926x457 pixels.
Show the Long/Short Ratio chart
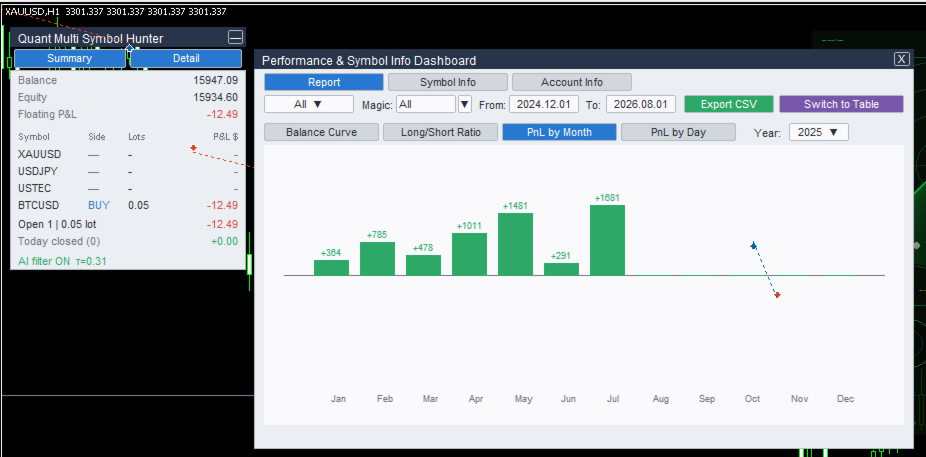(441, 132)
